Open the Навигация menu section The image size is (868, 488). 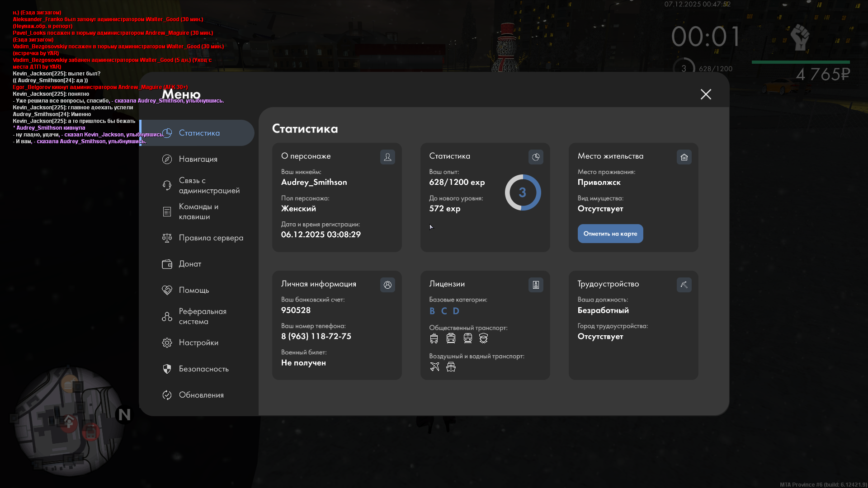coord(198,159)
